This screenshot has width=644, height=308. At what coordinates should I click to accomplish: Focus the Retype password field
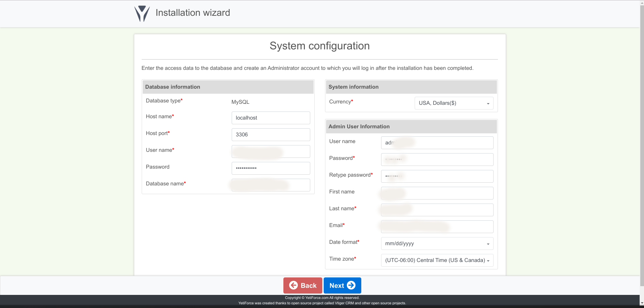coord(437,176)
